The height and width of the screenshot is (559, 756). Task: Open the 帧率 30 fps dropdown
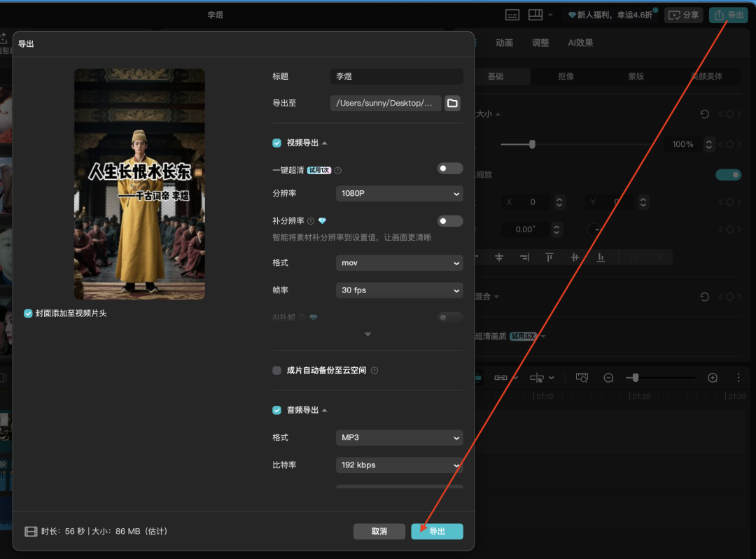coord(399,290)
